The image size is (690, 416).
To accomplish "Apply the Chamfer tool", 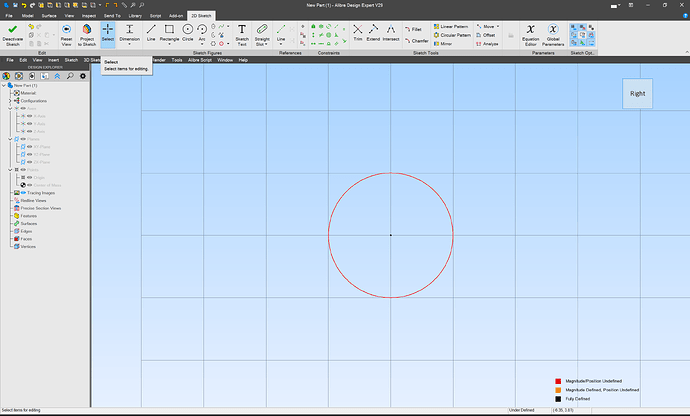I will click(417, 41).
